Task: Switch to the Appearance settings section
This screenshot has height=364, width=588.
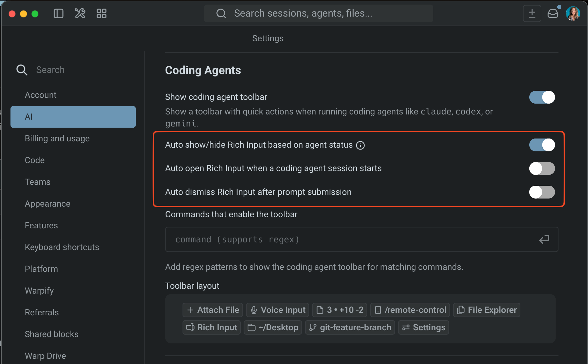Action: click(48, 203)
